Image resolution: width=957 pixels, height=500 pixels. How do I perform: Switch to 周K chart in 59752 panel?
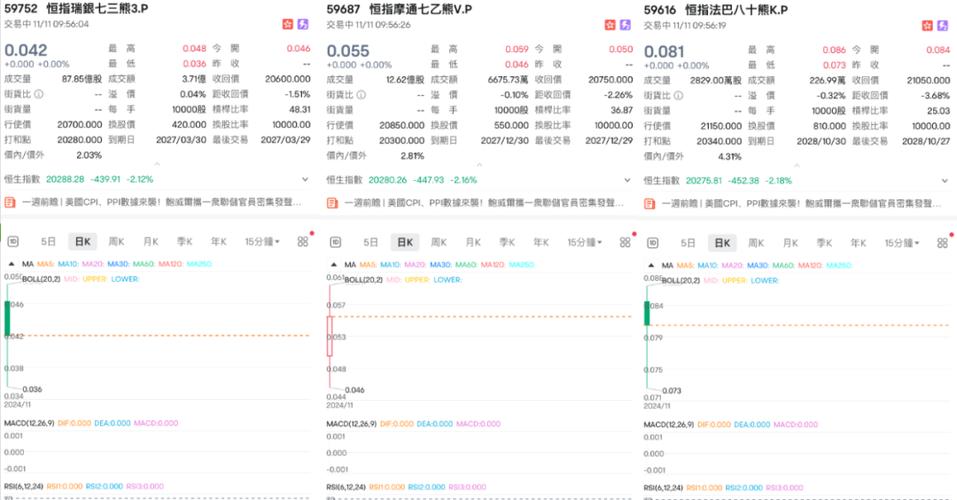117,242
